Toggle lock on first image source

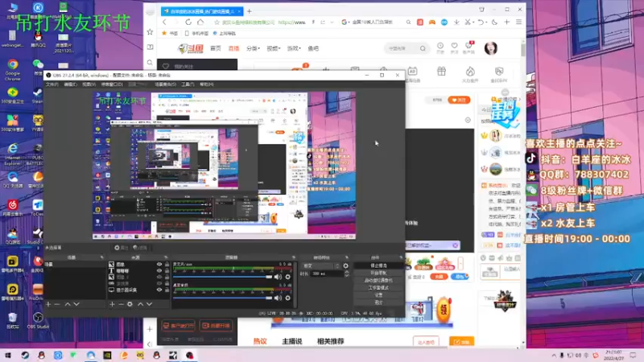click(x=167, y=265)
